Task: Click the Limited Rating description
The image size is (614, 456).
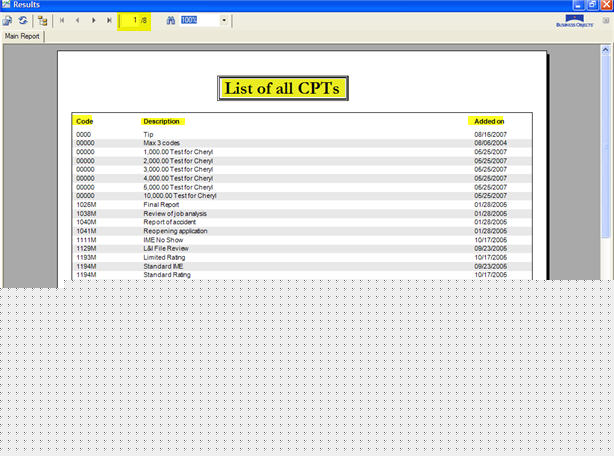Action: [x=164, y=258]
